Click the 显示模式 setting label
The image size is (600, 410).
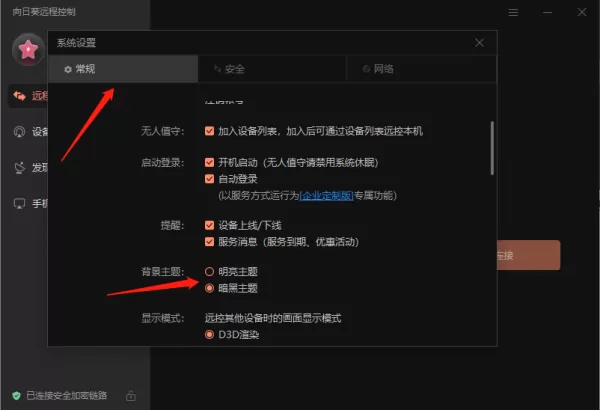tap(163, 318)
